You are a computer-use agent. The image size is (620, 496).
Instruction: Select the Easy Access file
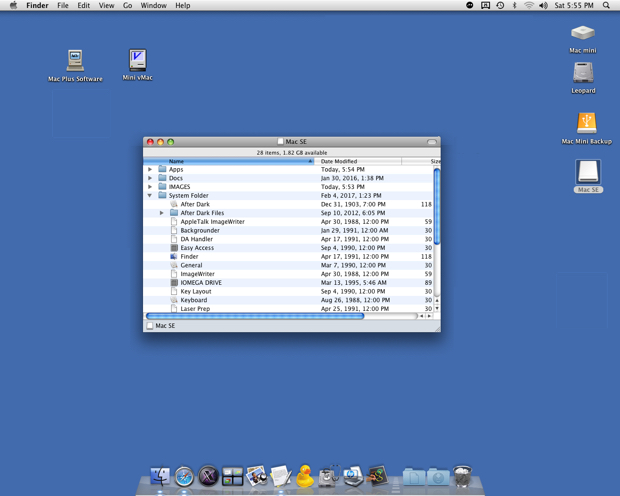pos(288,248)
